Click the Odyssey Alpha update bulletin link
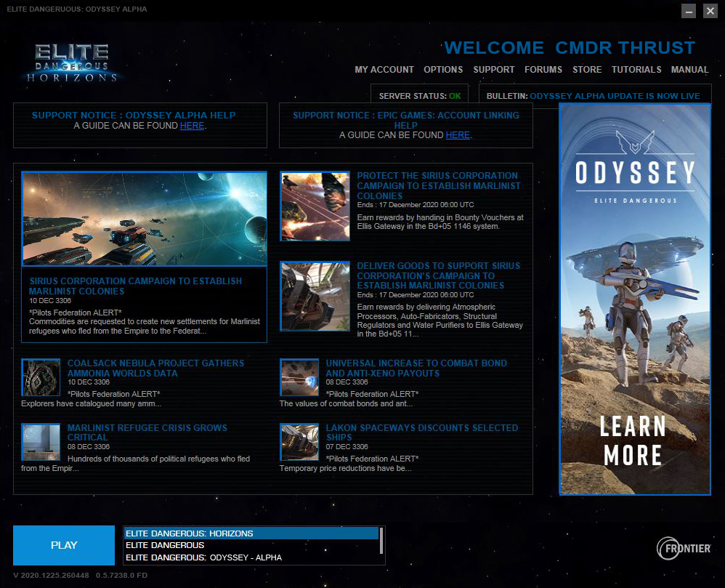This screenshot has width=725, height=588. click(615, 96)
